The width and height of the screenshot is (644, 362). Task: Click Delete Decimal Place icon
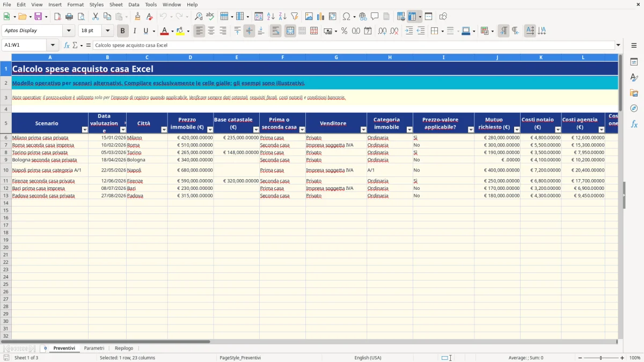pyautogui.click(x=394, y=31)
